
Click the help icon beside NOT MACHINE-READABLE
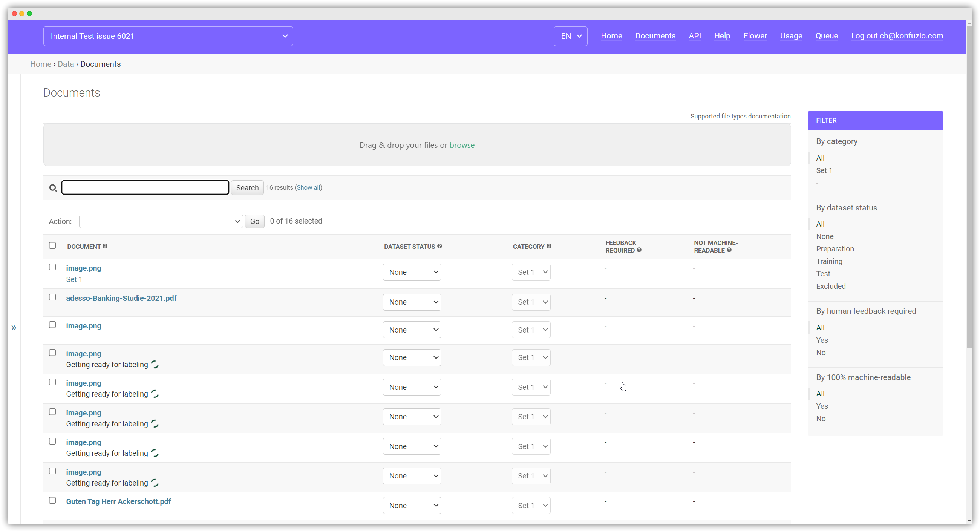[729, 250]
